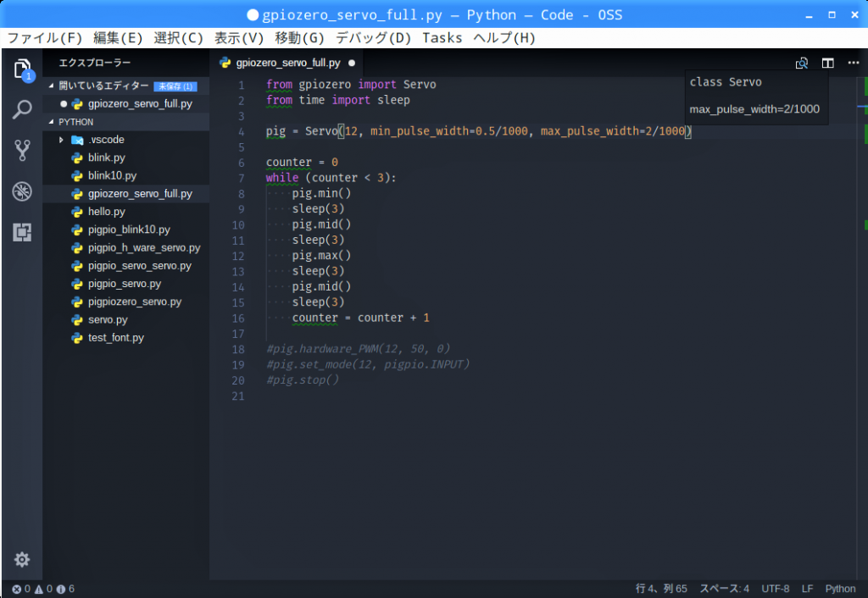Open the Tasks menu
This screenshot has width=868, height=598.
click(x=442, y=37)
